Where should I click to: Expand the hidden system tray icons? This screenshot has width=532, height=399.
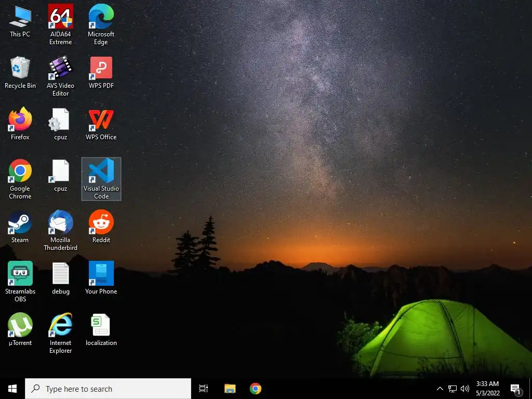tap(440, 389)
